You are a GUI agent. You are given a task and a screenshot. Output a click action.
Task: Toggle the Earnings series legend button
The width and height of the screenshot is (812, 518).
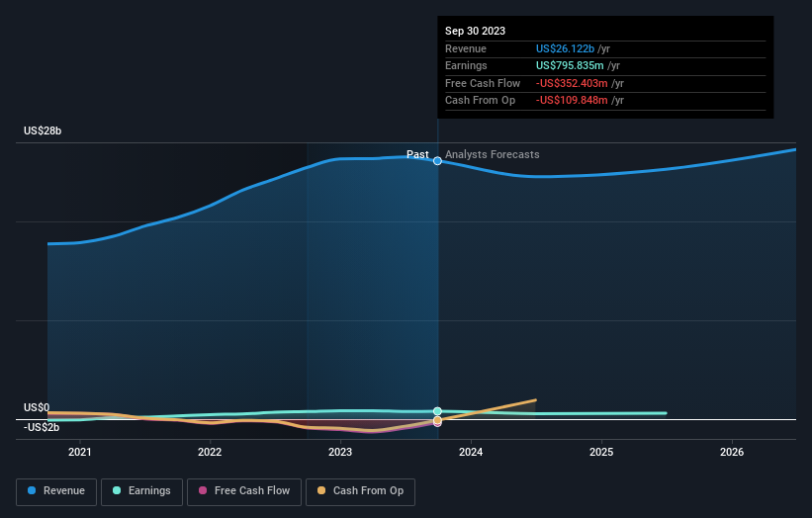click(x=141, y=491)
